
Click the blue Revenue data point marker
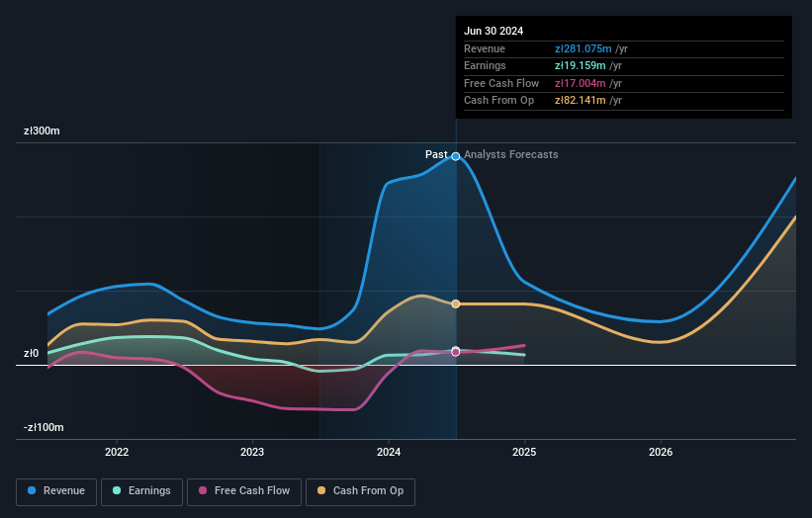(x=456, y=156)
